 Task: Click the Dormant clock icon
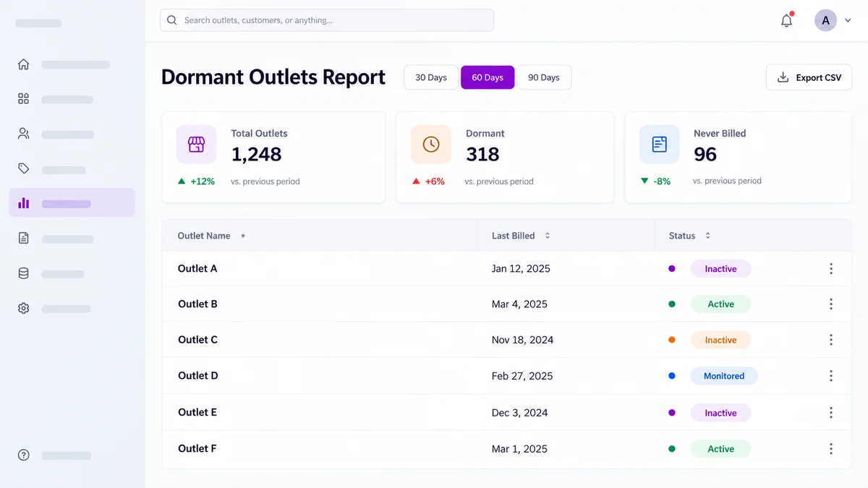(431, 144)
